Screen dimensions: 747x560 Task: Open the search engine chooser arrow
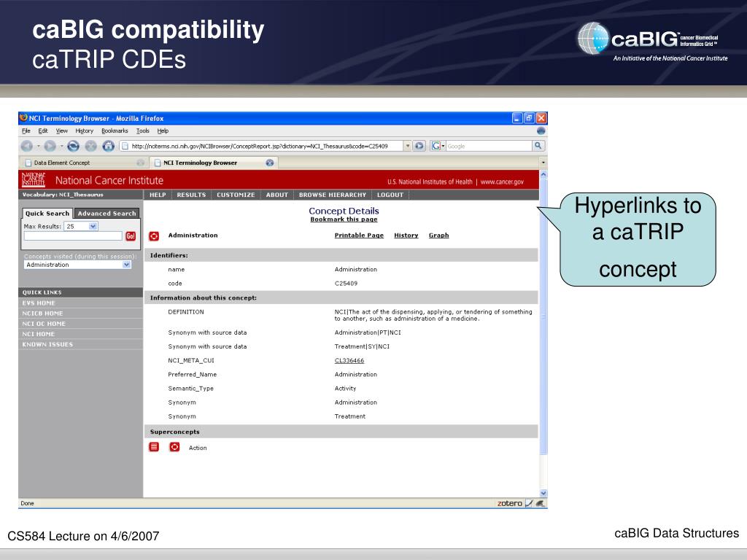click(443, 146)
